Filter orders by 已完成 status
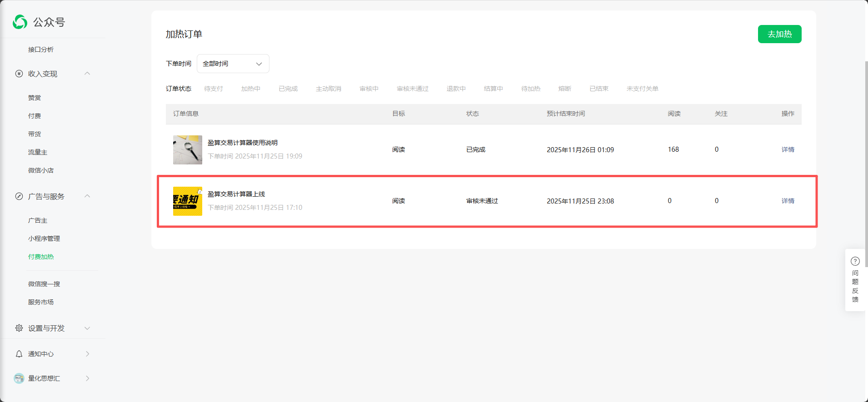The image size is (868, 402). click(x=288, y=89)
